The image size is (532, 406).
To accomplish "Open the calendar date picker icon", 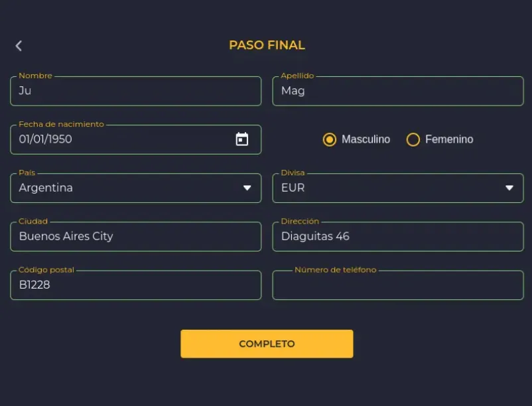I will 243,139.
